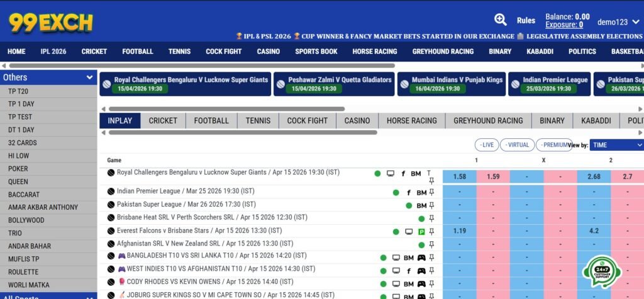Open gamepad virtual icon in Bangladesh T10 row
Viewport: 644px width, 299px height.
pyautogui.click(x=421, y=258)
